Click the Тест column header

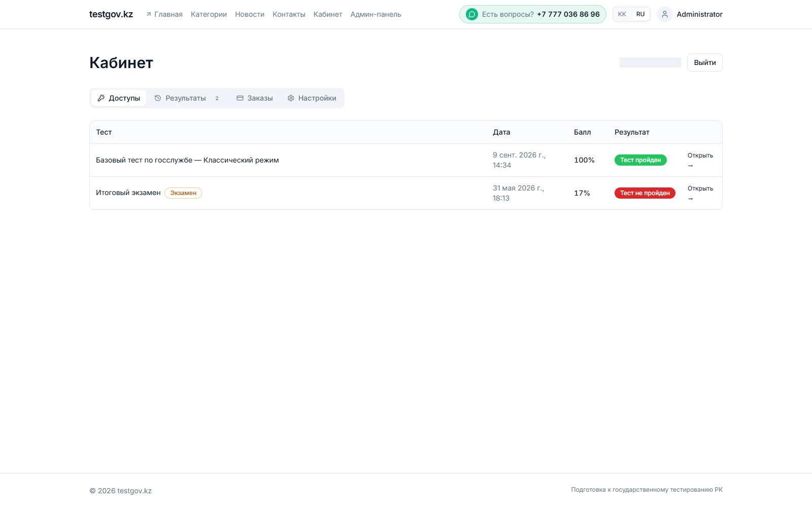pyautogui.click(x=104, y=132)
